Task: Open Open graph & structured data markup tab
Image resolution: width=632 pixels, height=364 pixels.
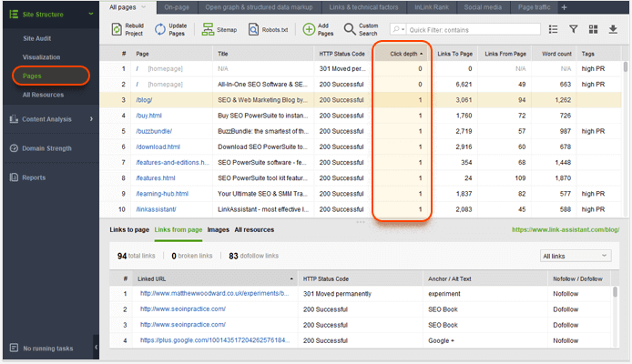Action: tap(259, 7)
